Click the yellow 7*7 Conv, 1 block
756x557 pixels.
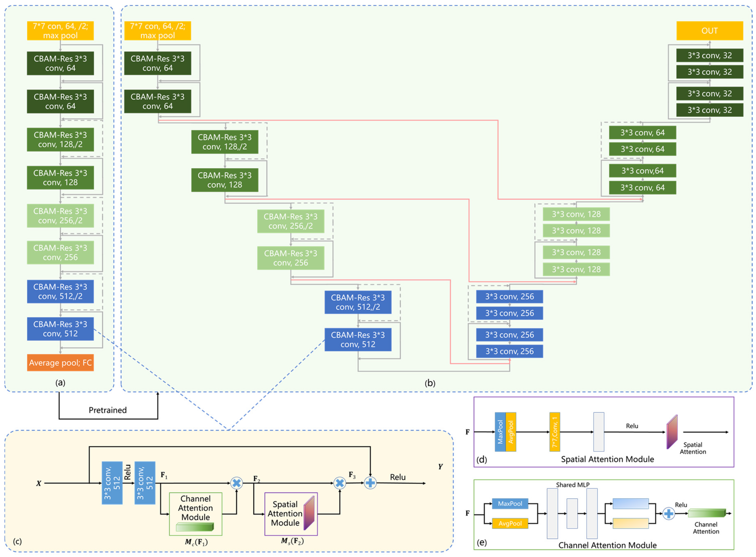[554, 432]
